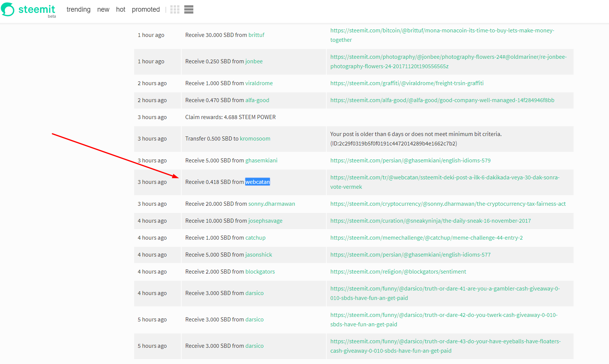Viewport: 609px width, 364px height.
Task: Open truth-or-dare-41 gambler post URL
Action: 445,293
